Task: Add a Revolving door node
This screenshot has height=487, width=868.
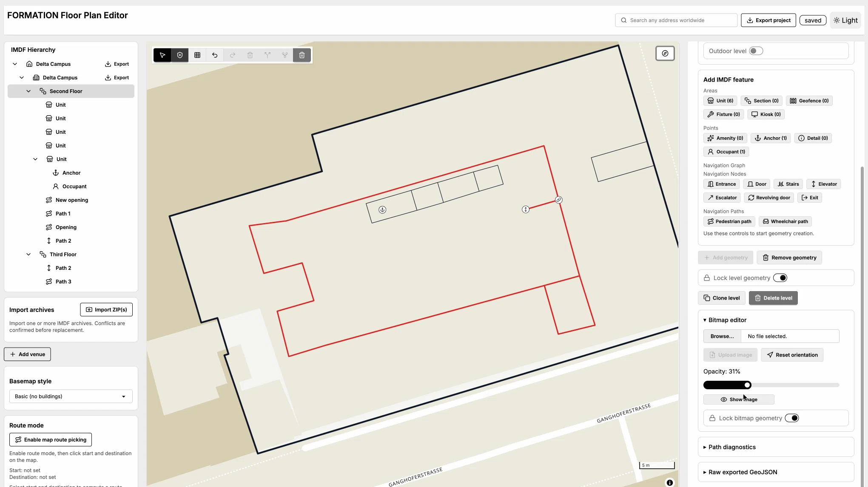Action: (x=769, y=198)
